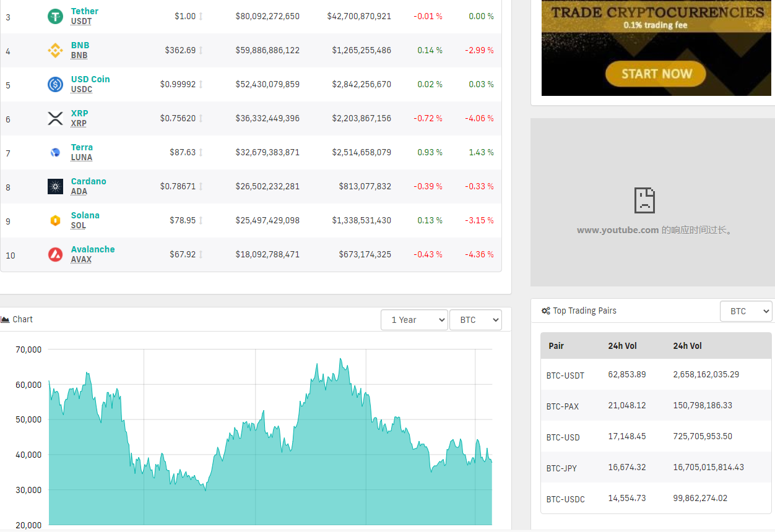Click the 725,705,953.50 volume value
This screenshot has height=532, width=775.
[703, 436]
